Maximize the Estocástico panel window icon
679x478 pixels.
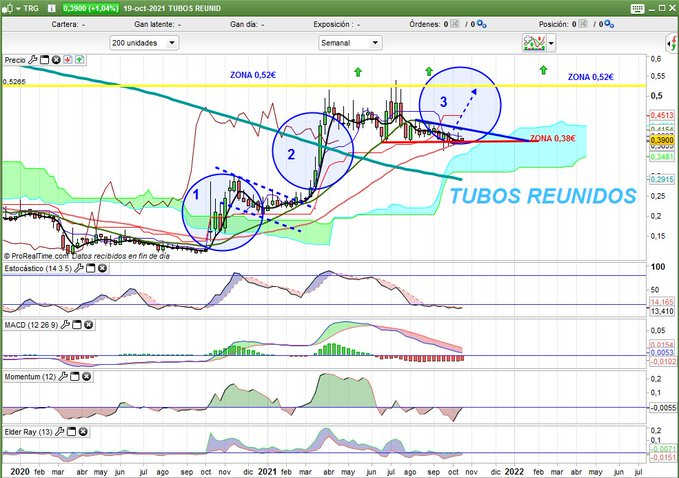click(91, 268)
